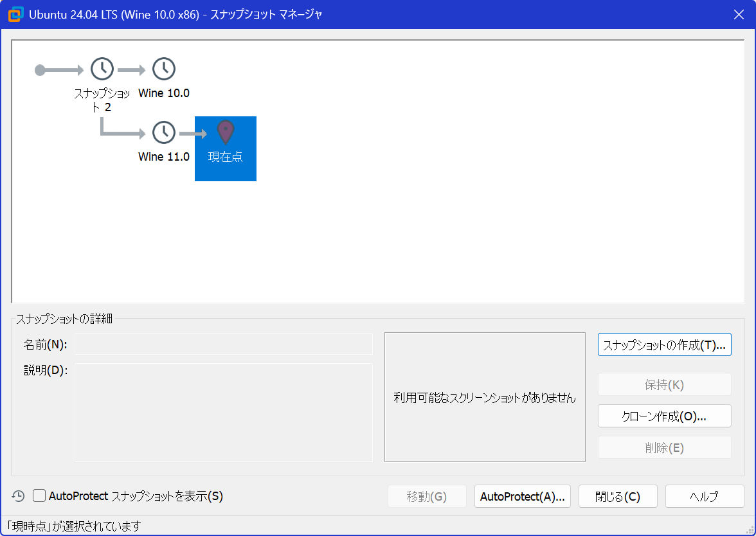
Task: Click スナップショットの作成 button
Action: 664,344
